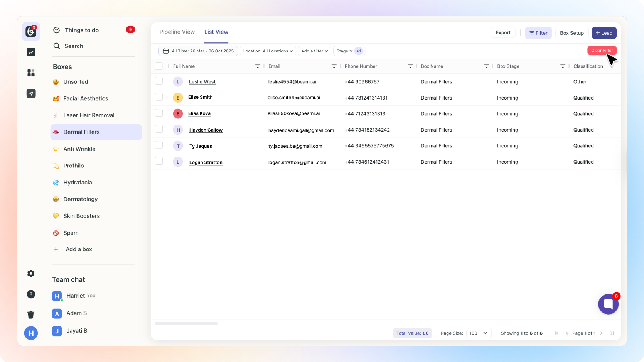644x362 pixels.
Task: Check the box for Leslie West
Action: [159, 81]
